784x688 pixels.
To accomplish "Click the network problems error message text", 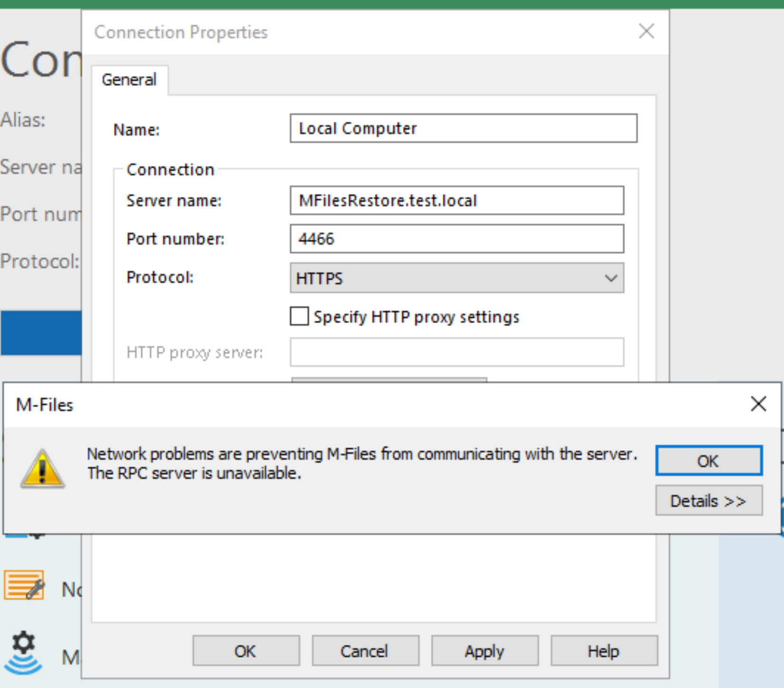I will coord(362,464).
